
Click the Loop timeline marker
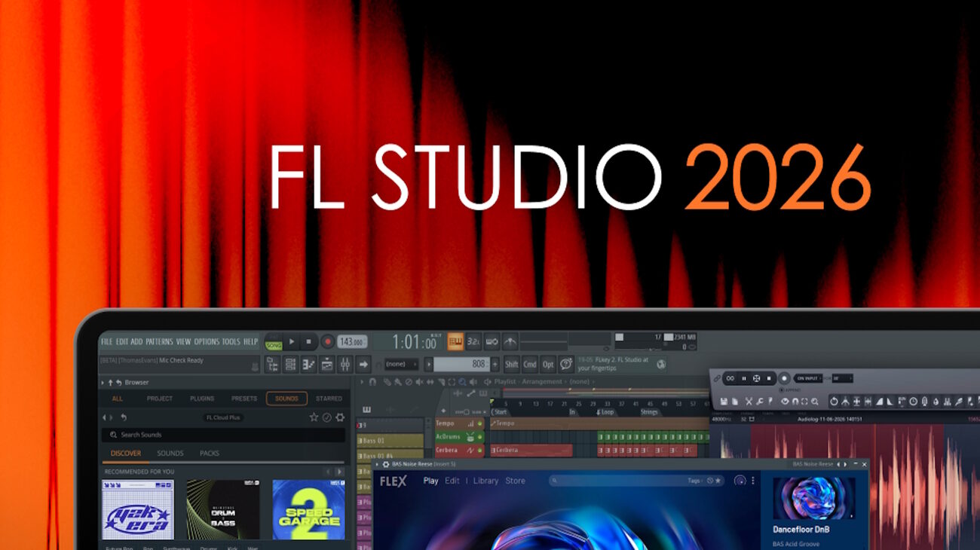click(605, 412)
